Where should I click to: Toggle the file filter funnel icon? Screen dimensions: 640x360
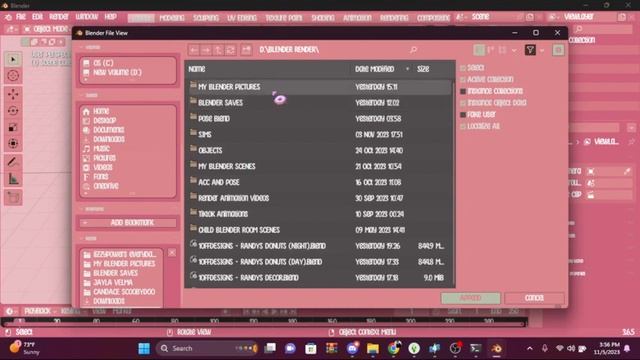530,50
